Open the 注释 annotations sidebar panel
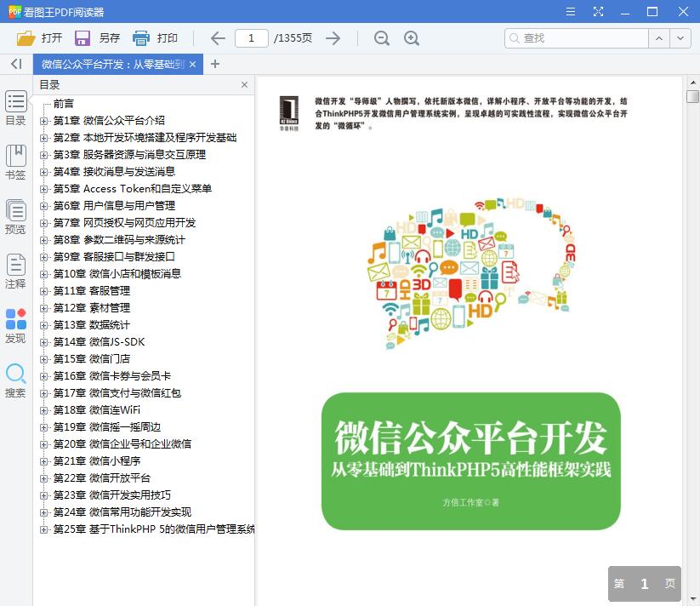 pyautogui.click(x=15, y=272)
